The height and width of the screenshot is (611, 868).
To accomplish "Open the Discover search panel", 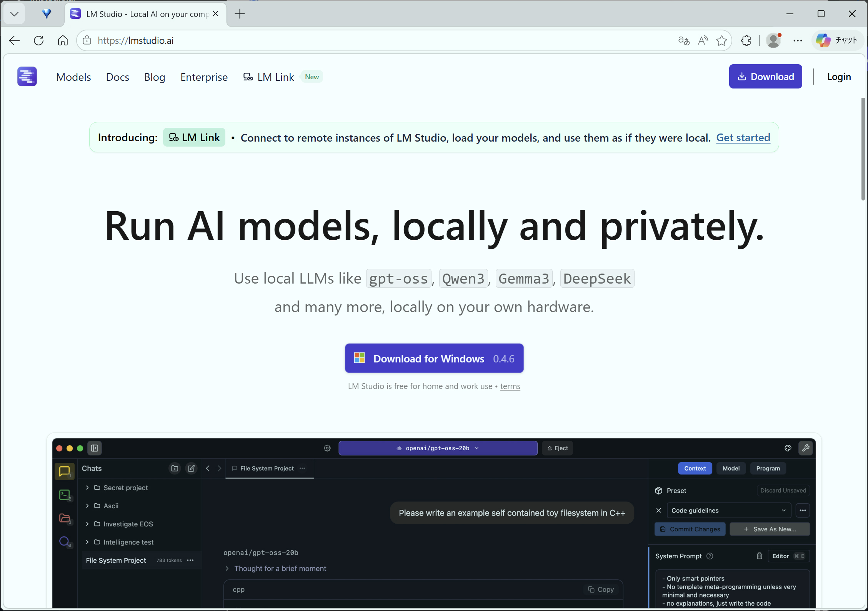I will 65,542.
